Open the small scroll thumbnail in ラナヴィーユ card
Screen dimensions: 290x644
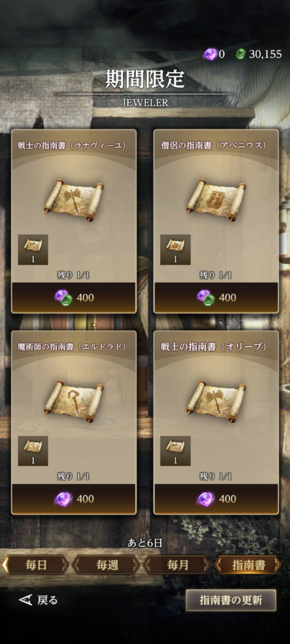pos(33,250)
